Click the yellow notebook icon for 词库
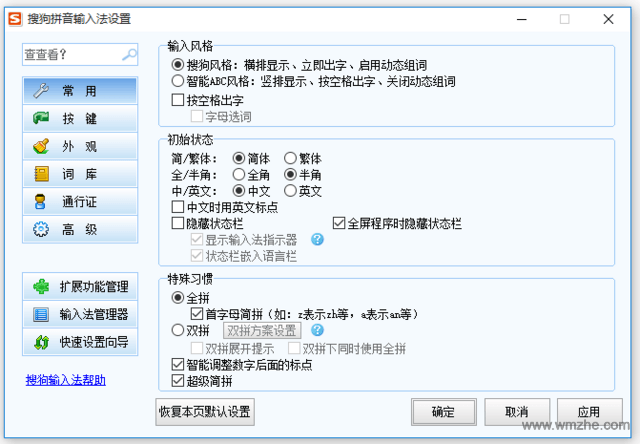Image resolution: width=640 pixels, height=444 pixels. (x=41, y=174)
